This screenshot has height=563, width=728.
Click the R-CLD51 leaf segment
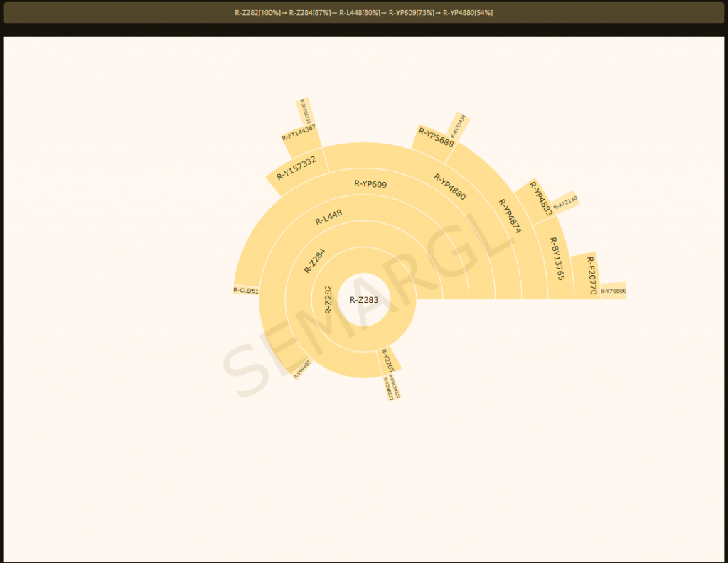[x=246, y=290]
